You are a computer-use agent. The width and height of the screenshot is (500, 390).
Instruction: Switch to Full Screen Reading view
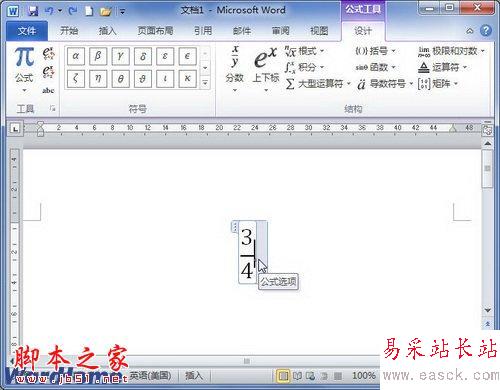coord(297,376)
